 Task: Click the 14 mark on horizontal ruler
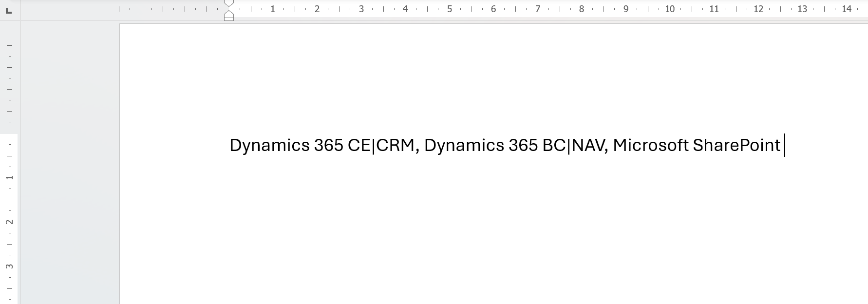pos(847,9)
